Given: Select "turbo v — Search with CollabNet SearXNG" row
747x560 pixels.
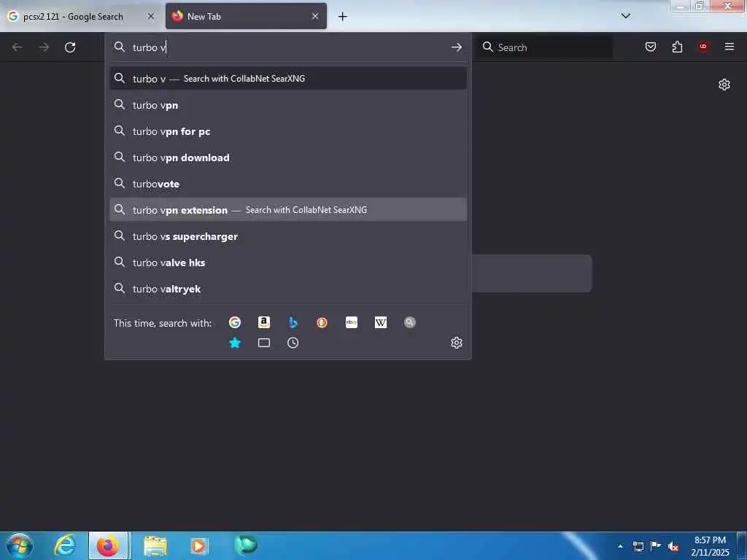Looking at the screenshot, I should [288, 78].
